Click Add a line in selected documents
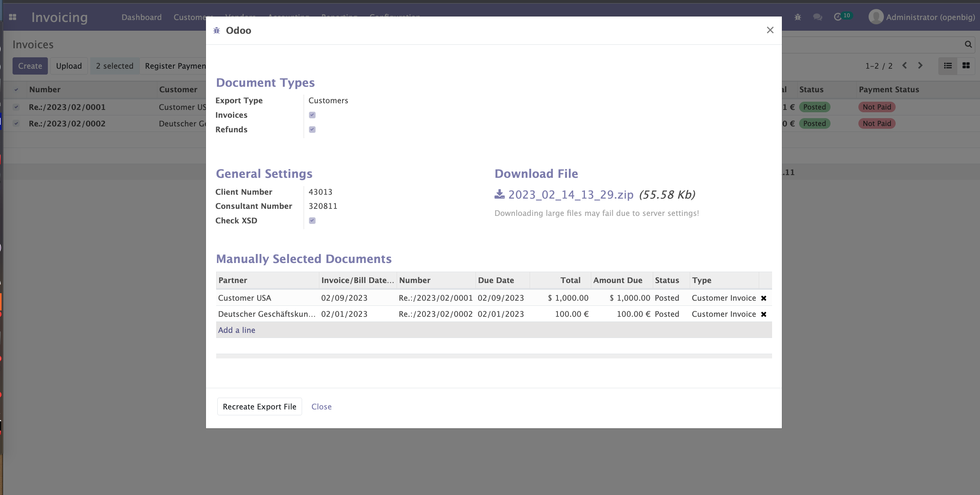Image resolution: width=980 pixels, height=495 pixels. [237, 330]
